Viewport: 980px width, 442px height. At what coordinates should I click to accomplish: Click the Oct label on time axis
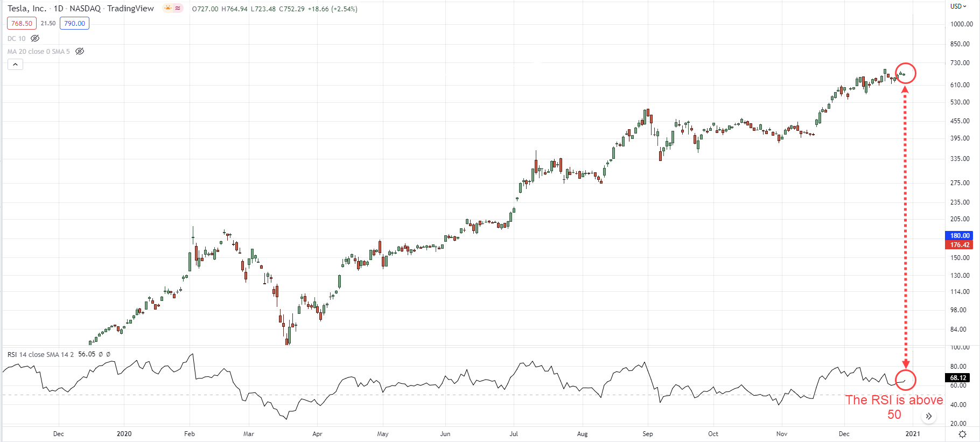713,434
